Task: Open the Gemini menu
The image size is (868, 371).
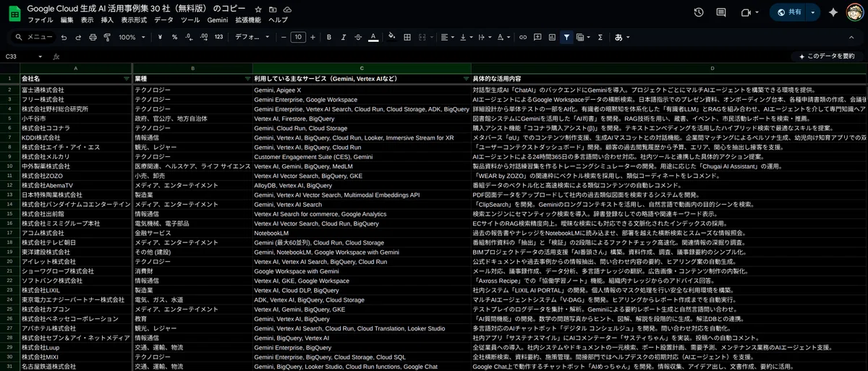Action: (x=217, y=20)
